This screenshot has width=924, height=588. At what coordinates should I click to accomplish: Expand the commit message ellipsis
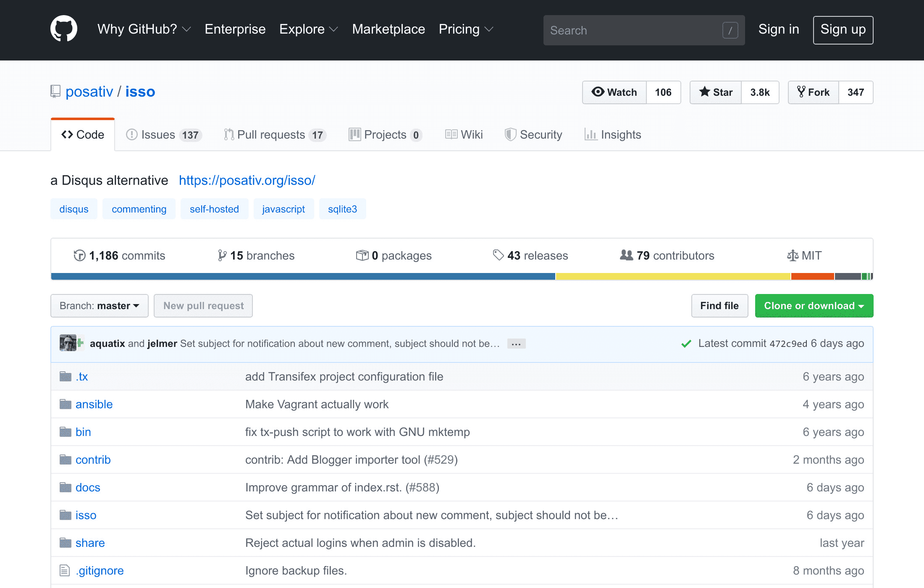point(516,344)
